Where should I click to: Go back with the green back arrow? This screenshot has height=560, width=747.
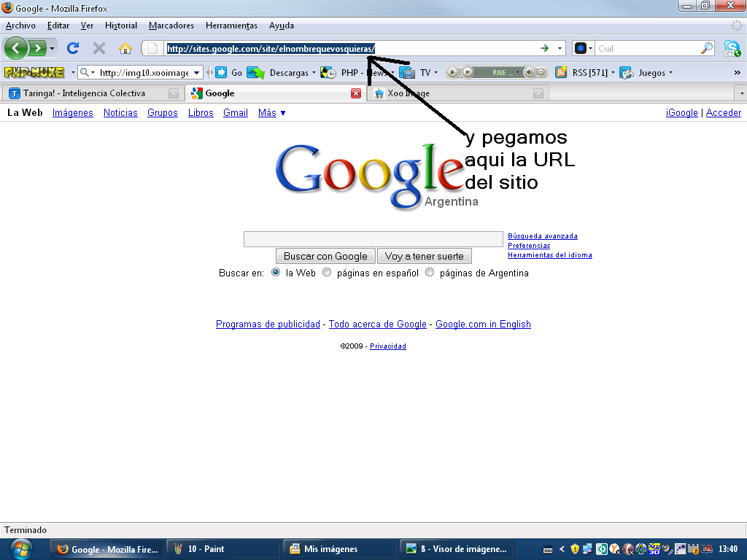16,48
